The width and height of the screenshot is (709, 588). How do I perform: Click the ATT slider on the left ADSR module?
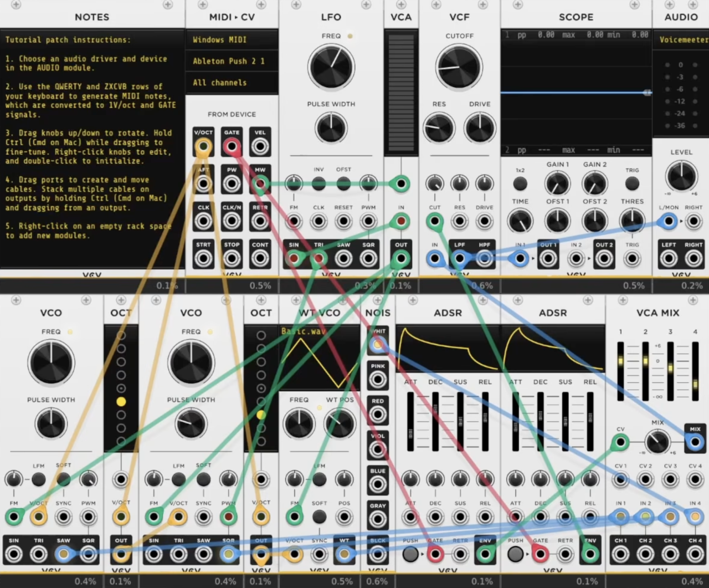pos(410,421)
